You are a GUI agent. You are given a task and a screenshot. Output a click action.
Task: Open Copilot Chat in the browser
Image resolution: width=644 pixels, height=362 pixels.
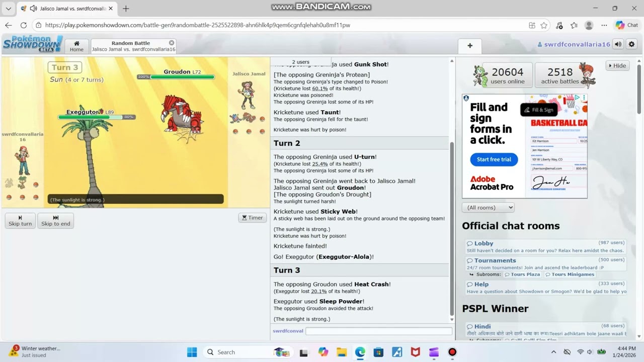[627, 25]
